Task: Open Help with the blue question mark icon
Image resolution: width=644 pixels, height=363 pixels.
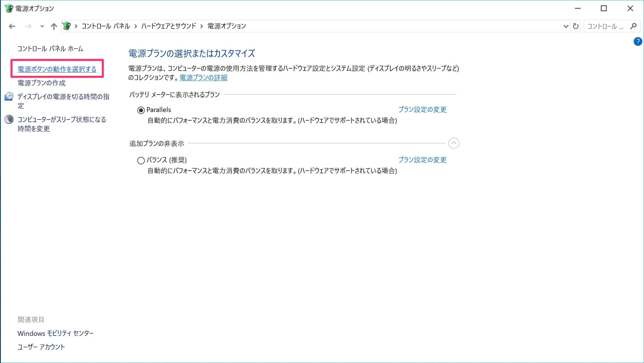Action: tap(638, 41)
